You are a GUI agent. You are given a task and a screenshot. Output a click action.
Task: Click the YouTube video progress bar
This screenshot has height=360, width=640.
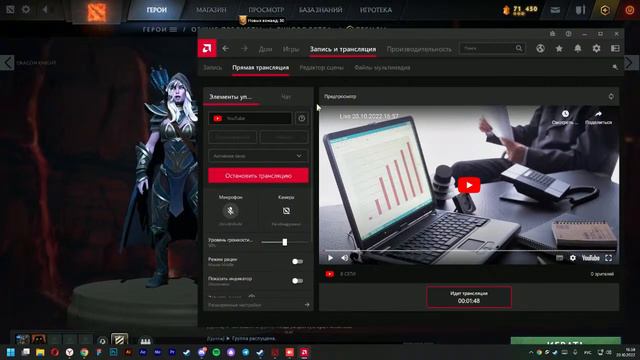coord(469,250)
